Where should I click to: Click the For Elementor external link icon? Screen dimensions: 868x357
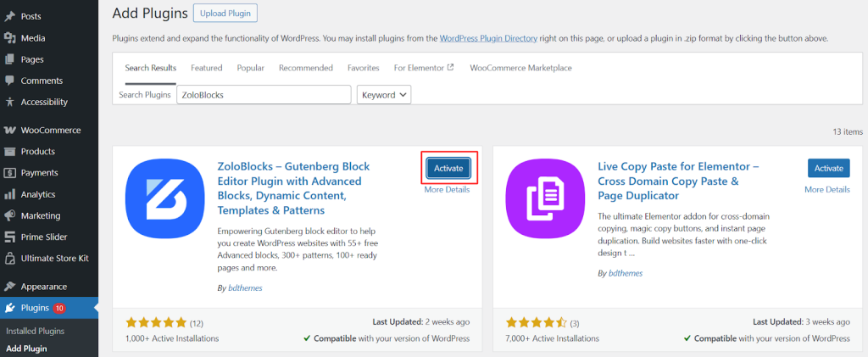451,68
